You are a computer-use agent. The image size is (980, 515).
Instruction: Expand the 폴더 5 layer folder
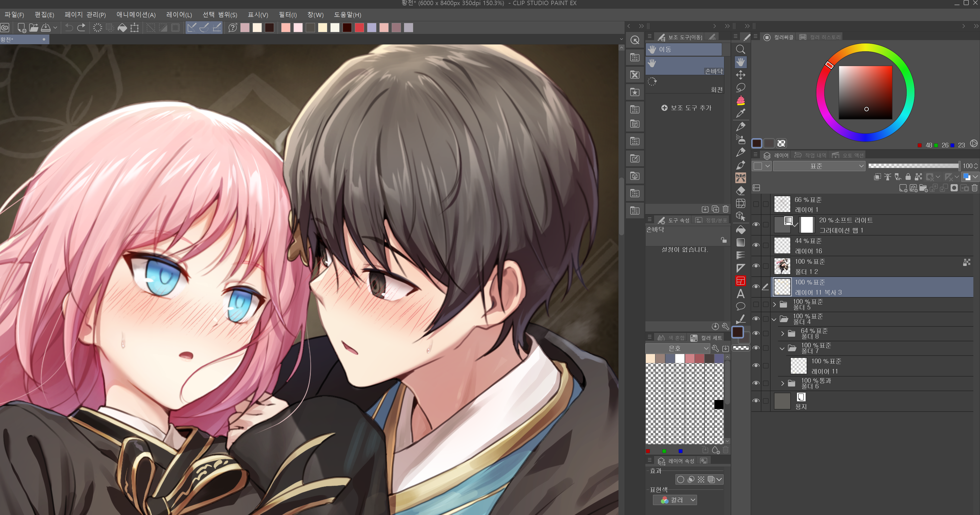[x=774, y=305]
